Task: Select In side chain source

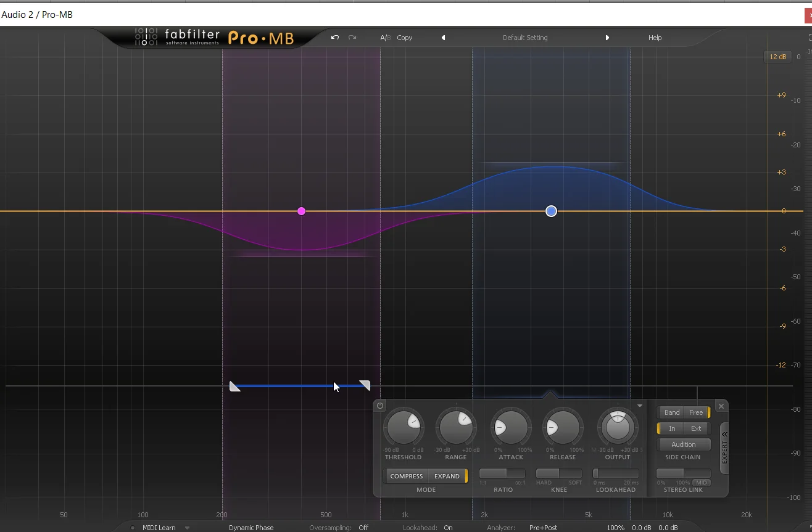Action: 672,428
